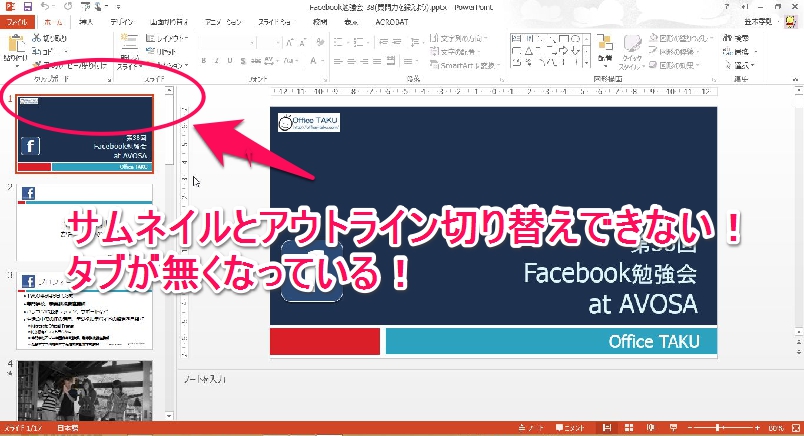
Task: Click Fit slide to window icon
Action: tap(794, 428)
